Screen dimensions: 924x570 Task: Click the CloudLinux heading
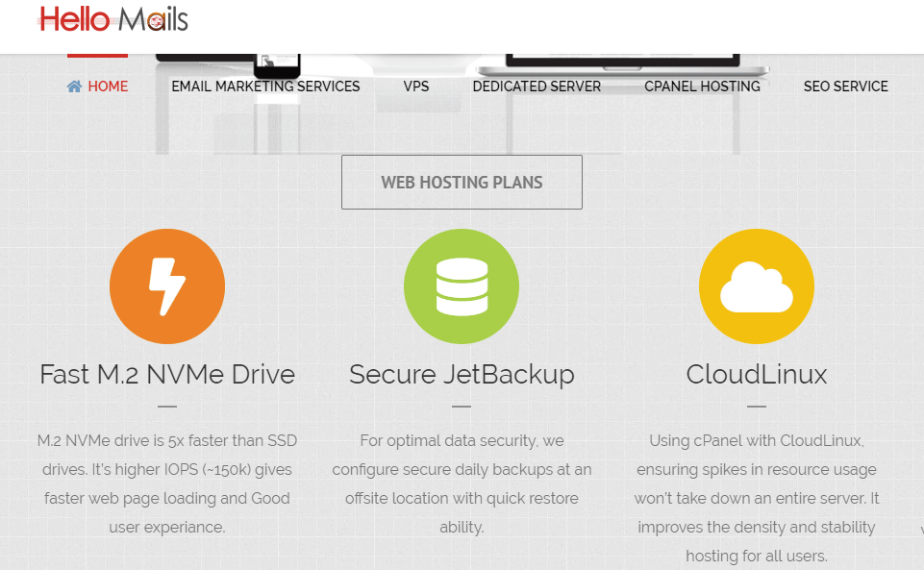pyautogui.click(x=756, y=374)
